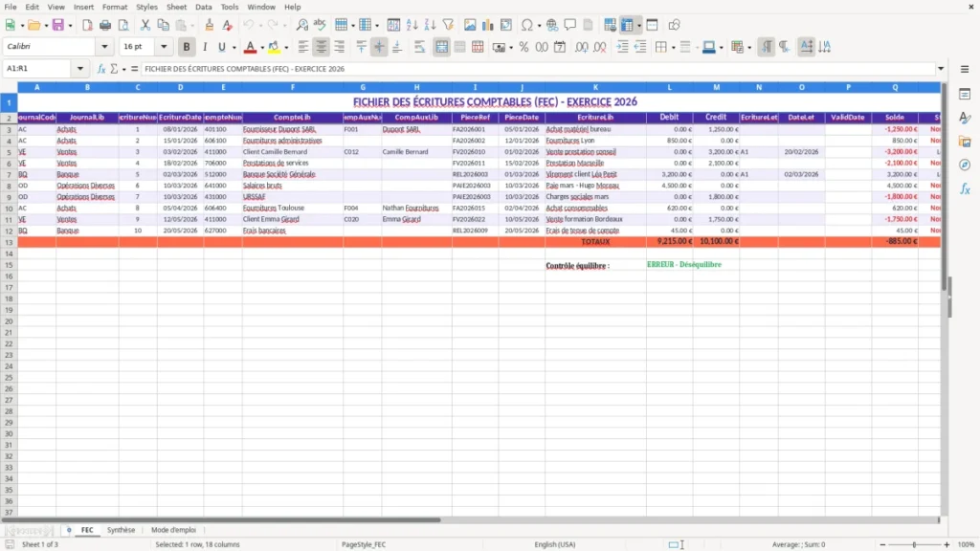Viewport: 980px width, 551px height.
Task: Toggle Center Vertically alignment
Action: click(379, 47)
